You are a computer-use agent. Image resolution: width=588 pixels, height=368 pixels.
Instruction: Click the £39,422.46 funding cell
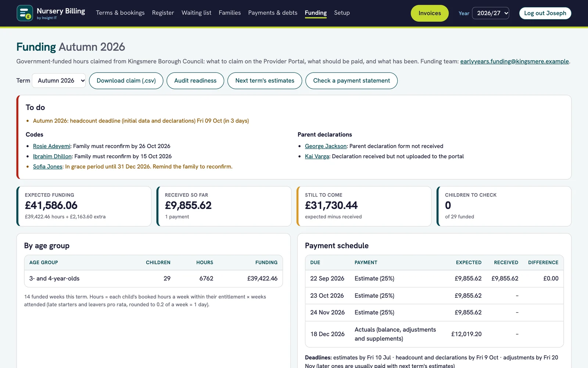point(262,279)
